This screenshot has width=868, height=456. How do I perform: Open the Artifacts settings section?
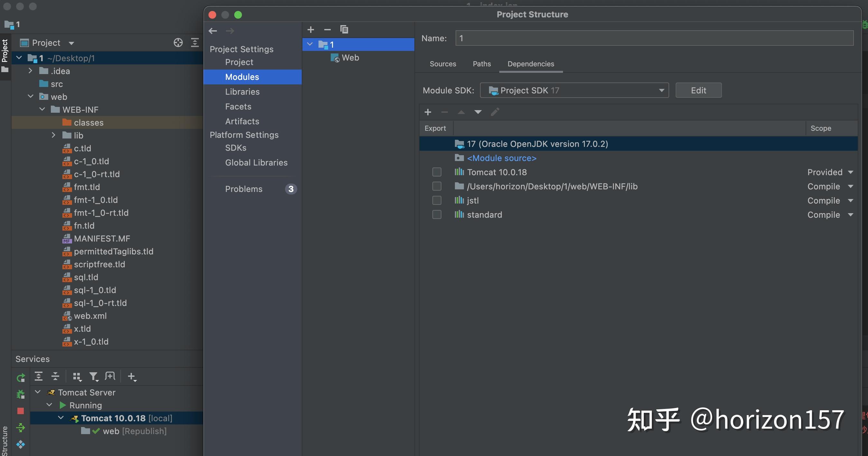[x=242, y=121]
